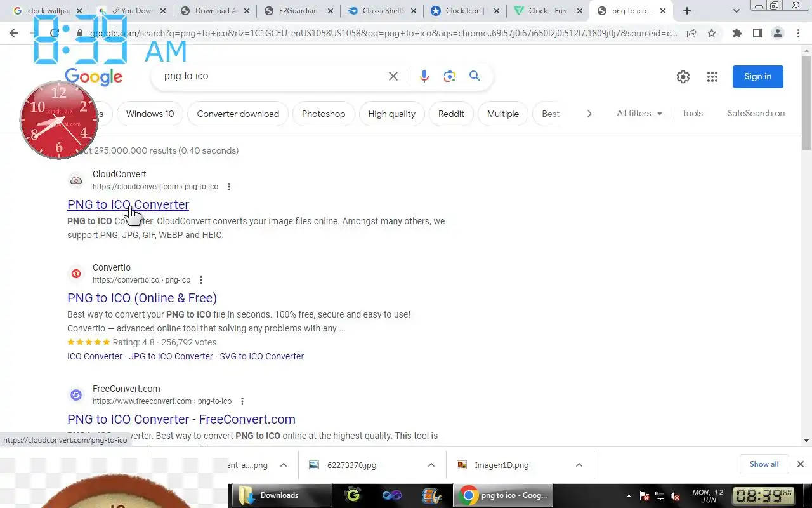Image resolution: width=812 pixels, height=508 pixels.
Task: Open the infinity-logo app on the taskbar
Action: pos(392,495)
